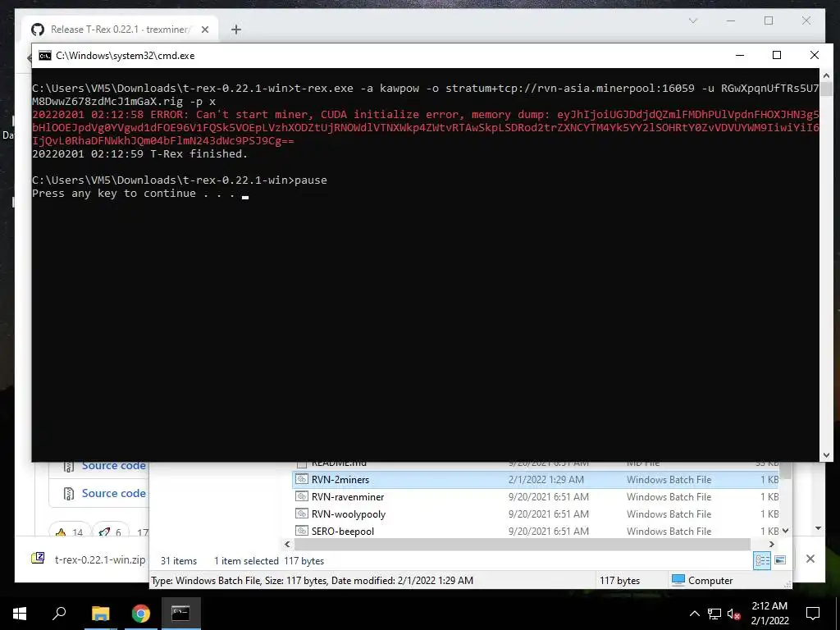Click '31 items' in Explorer status bar
Image resolution: width=840 pixels, height=630 pixels.
pyautogui.click(x=178, y=561)
